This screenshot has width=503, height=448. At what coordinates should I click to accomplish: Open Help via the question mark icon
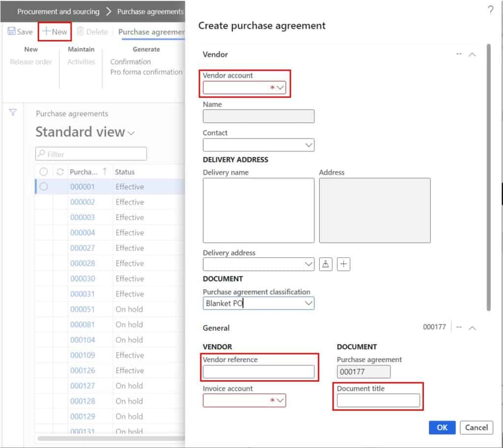(x=490, y=10)
